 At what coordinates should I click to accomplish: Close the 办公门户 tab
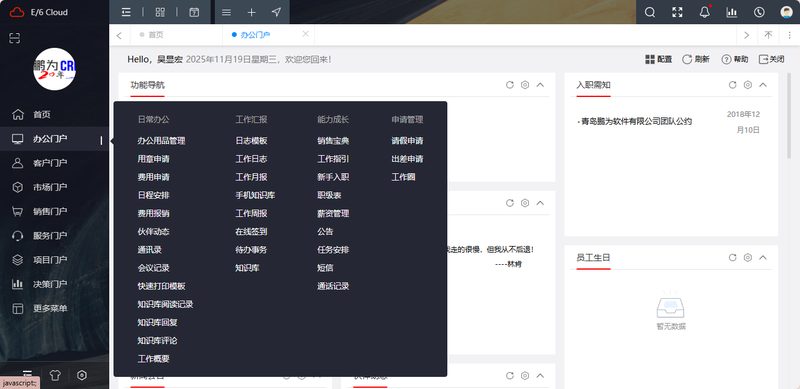coord(306,34)
